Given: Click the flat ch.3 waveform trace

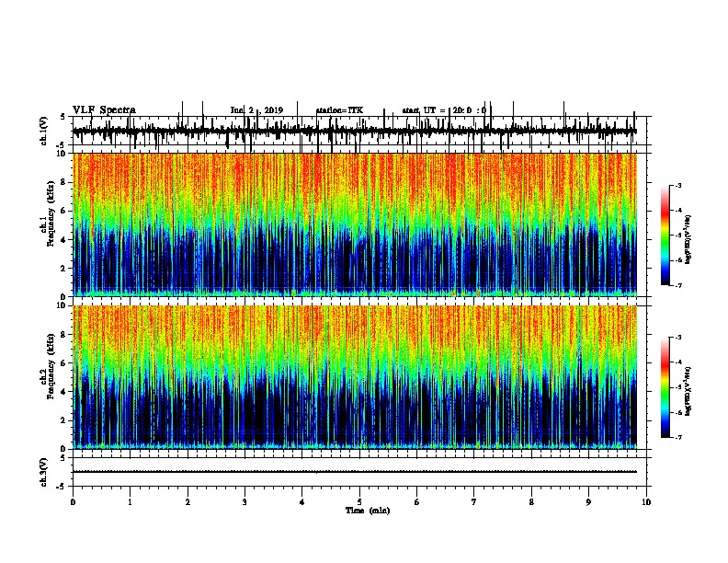Looking at the screenshot, I should (x=354, y=472).
